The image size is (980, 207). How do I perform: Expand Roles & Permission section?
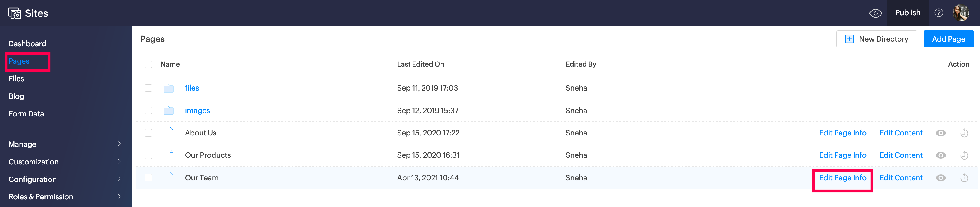point(65,197)
